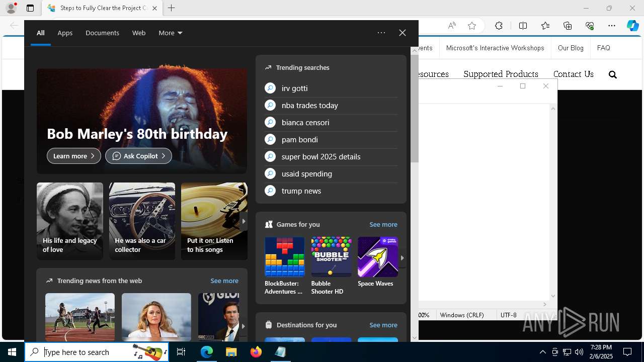Launch Firefox from the taskbar

point(256,352)
